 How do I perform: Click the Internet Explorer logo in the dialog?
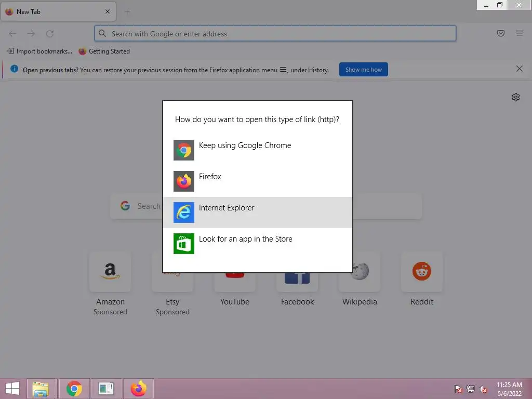coord(183,212)
